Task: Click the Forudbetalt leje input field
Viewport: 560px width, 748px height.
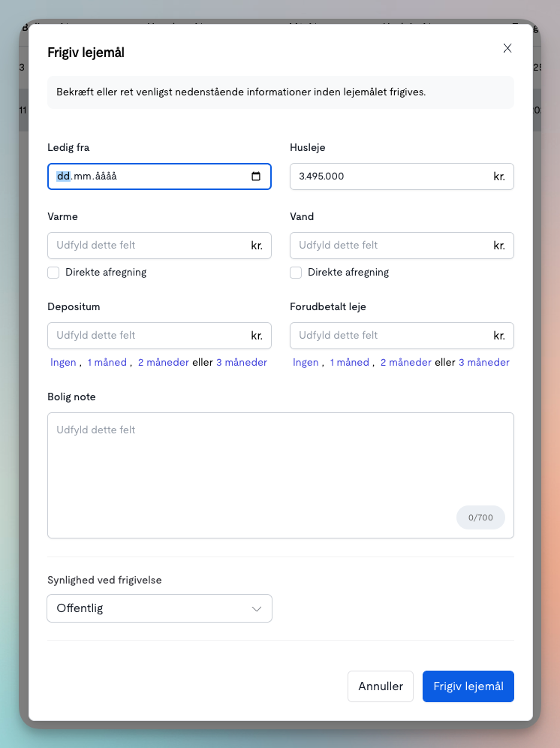Action: point(402,336)
